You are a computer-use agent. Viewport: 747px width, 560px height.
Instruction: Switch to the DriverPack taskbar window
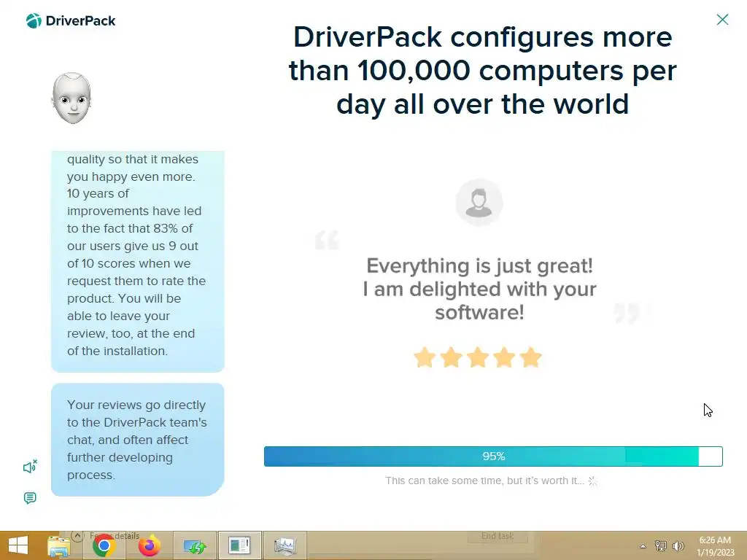pos(239,545)
